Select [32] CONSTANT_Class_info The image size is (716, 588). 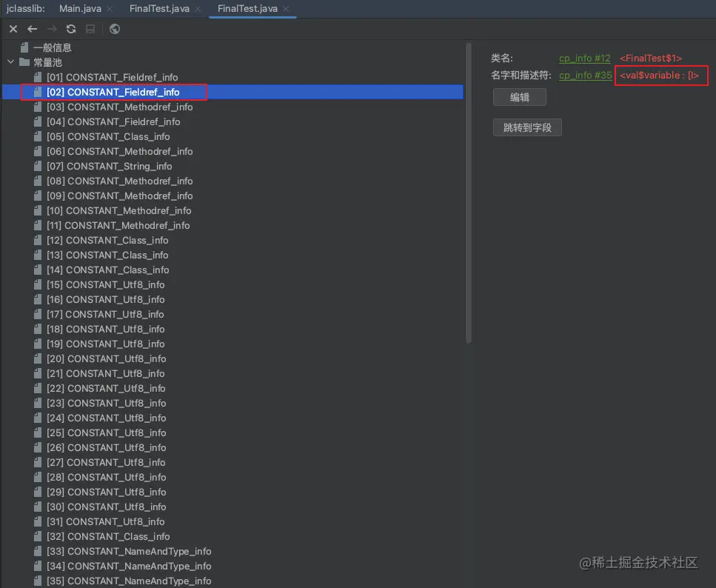point(108,536)
